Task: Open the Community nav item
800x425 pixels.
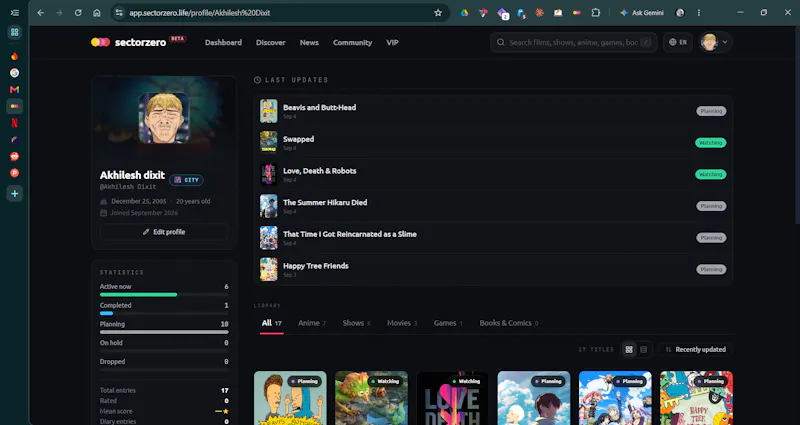Action: pyautogui.click(x=353, y=42)
